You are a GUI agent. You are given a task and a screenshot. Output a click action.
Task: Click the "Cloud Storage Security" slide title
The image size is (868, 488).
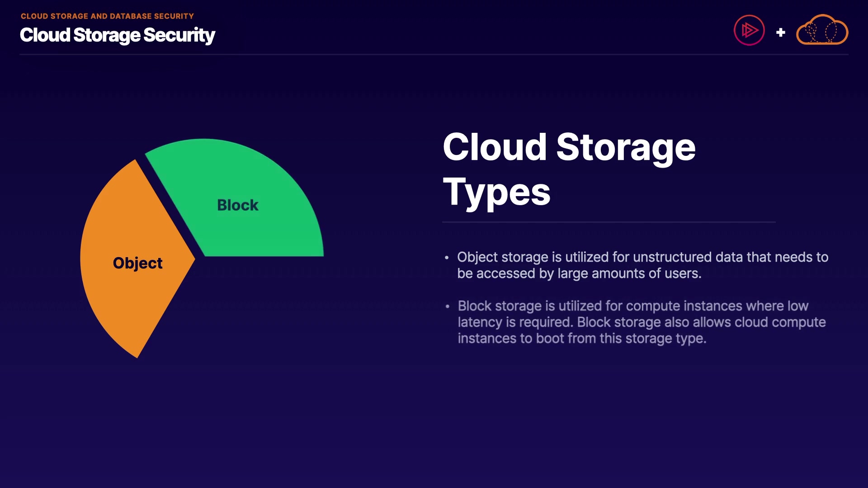(118, 35)
